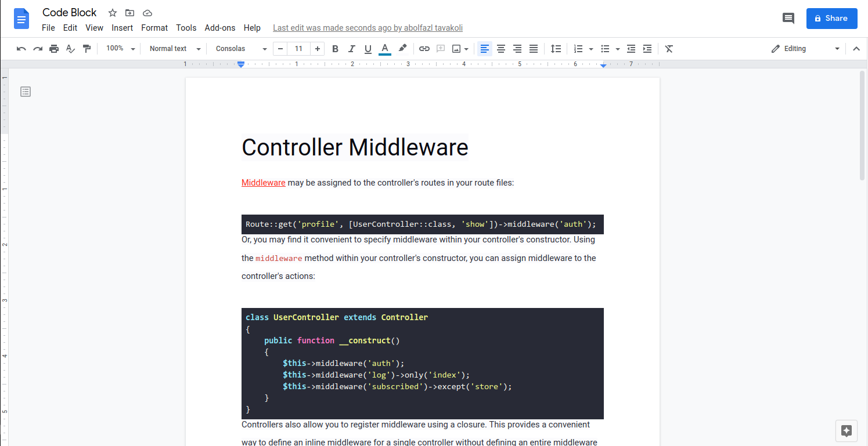The height and width of the screenshot is (446, 868).
Task: Expand bulleted list style dropdown
Action: [x=618, y=49]
